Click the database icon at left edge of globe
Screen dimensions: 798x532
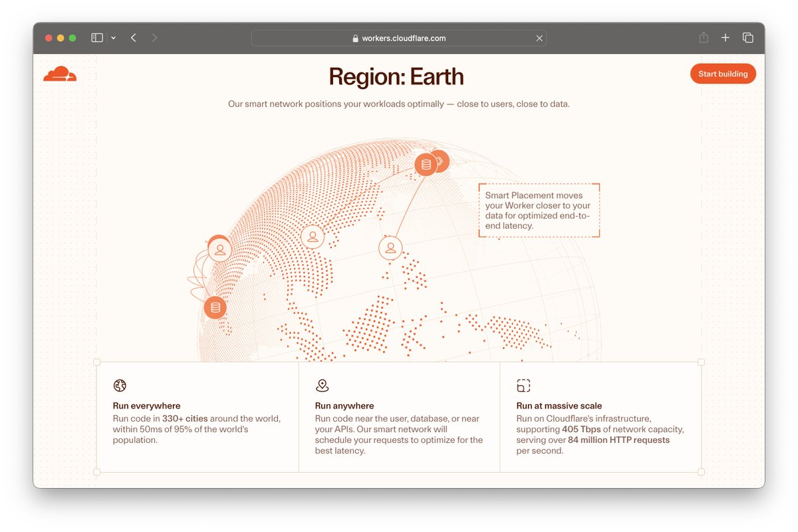tap(215, 307)
